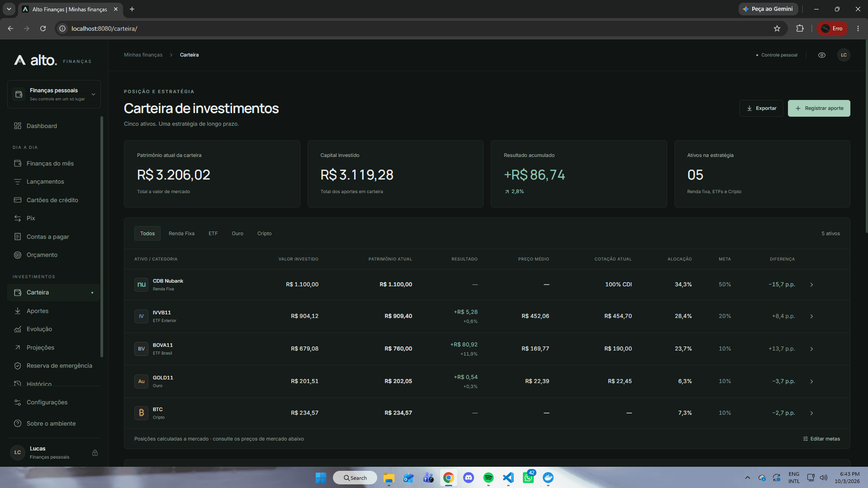Toggle value visibility eye icon
This screenshot has height=488, width=868.
[x=822, y=55]
